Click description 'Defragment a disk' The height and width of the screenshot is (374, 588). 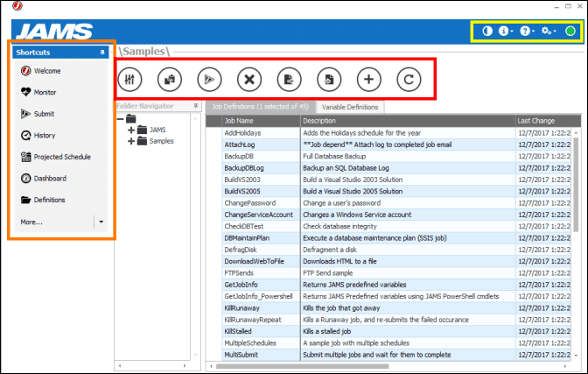(330, 250)
